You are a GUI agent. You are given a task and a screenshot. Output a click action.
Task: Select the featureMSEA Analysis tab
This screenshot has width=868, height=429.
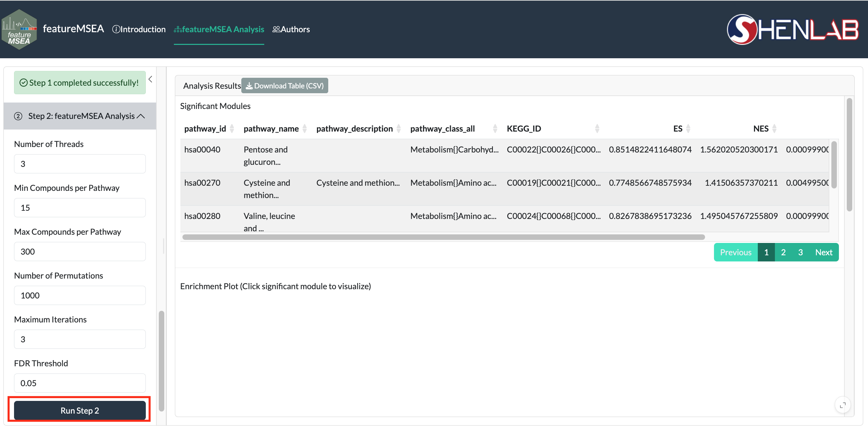219,29
